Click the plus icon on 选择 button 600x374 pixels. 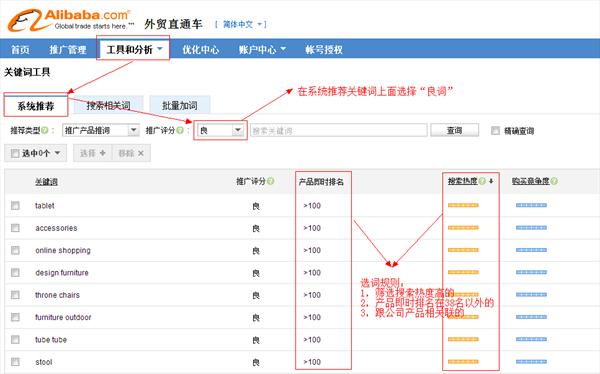[103, 153]
